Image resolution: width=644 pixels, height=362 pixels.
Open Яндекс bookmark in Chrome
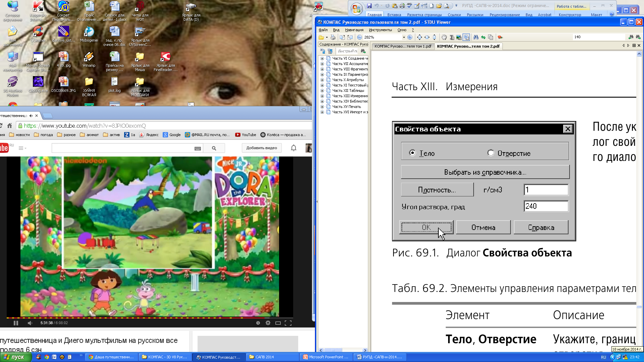coord(149,135)
